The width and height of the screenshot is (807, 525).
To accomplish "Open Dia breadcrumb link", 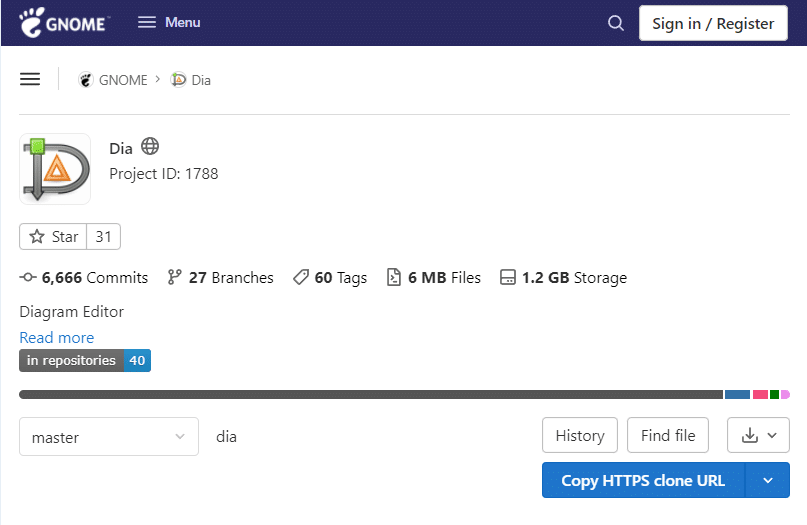I will pos(201,80).
